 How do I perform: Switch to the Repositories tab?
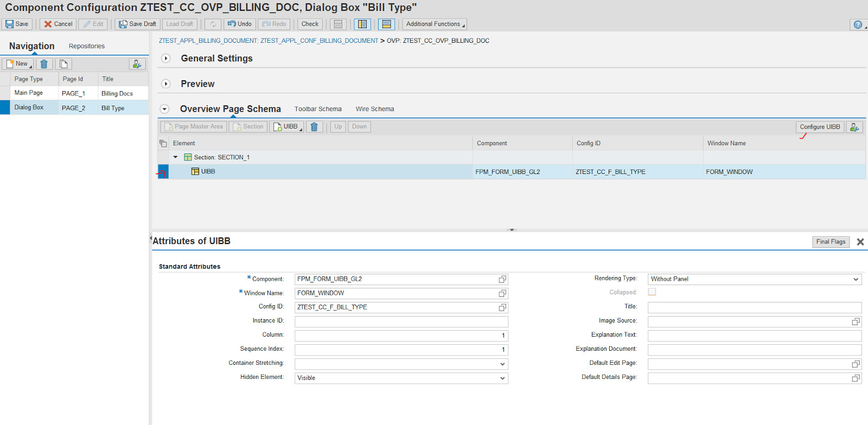click(87, 46)
